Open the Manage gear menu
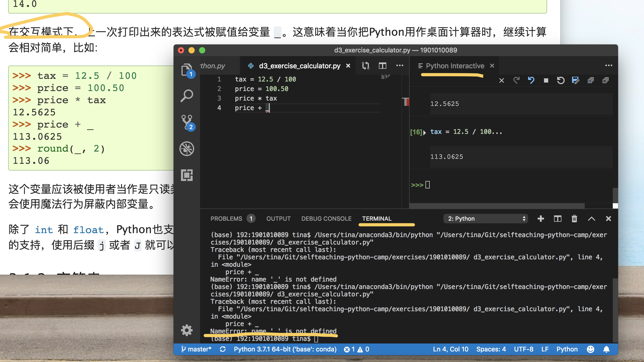This screenshot has width=644, height=362. pos(187,330)
